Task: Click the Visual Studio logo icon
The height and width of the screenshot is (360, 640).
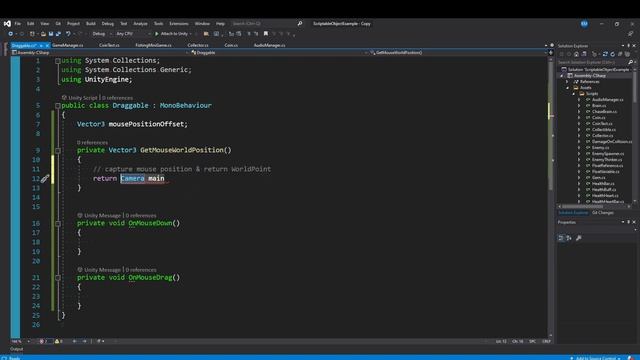Action: (x=7, y=24)
